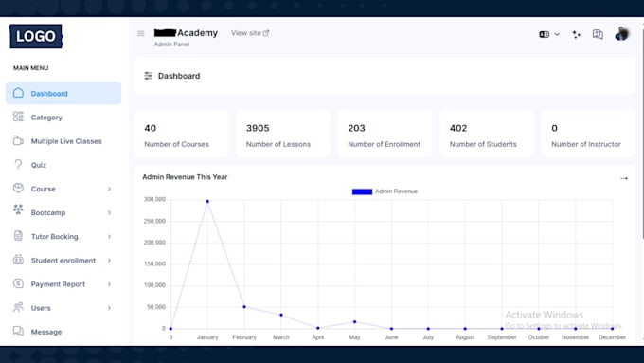Click the Dashboard sliders icon in page header
644x363 pixels.
[x=148, y=76]
